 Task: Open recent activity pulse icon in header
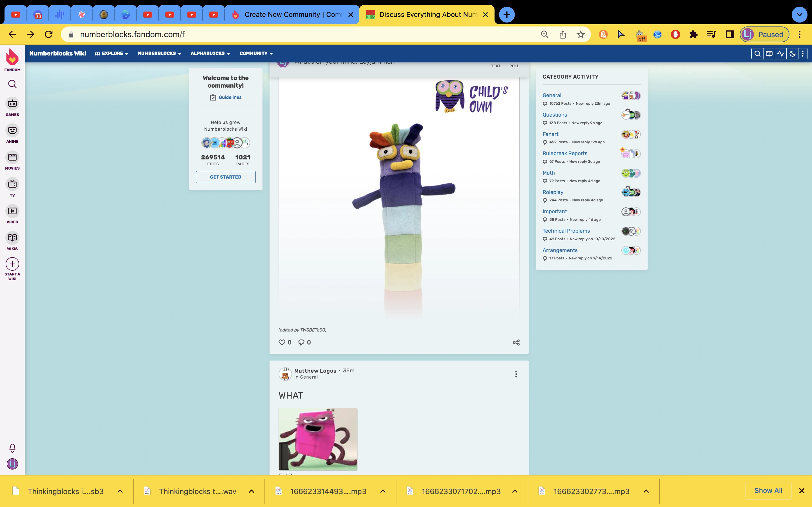[781, 54]
